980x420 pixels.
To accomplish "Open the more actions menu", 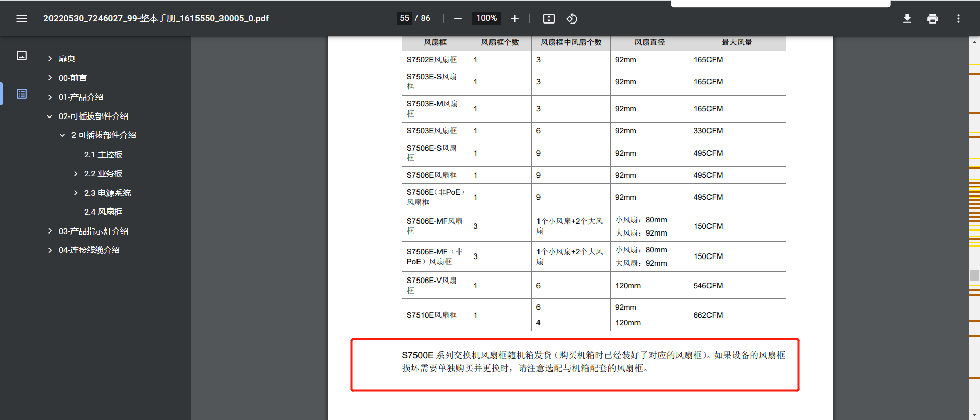I will pyautogui.click(x=958, y=18).
